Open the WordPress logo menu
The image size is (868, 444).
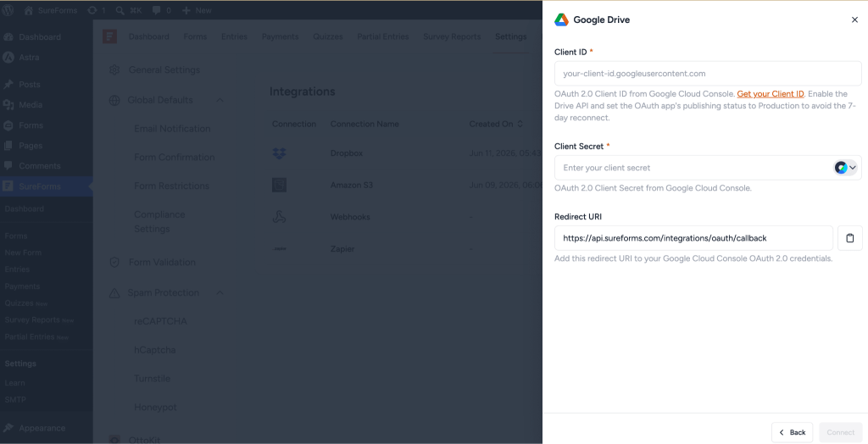pyautogui.click(x=9, y=10)
